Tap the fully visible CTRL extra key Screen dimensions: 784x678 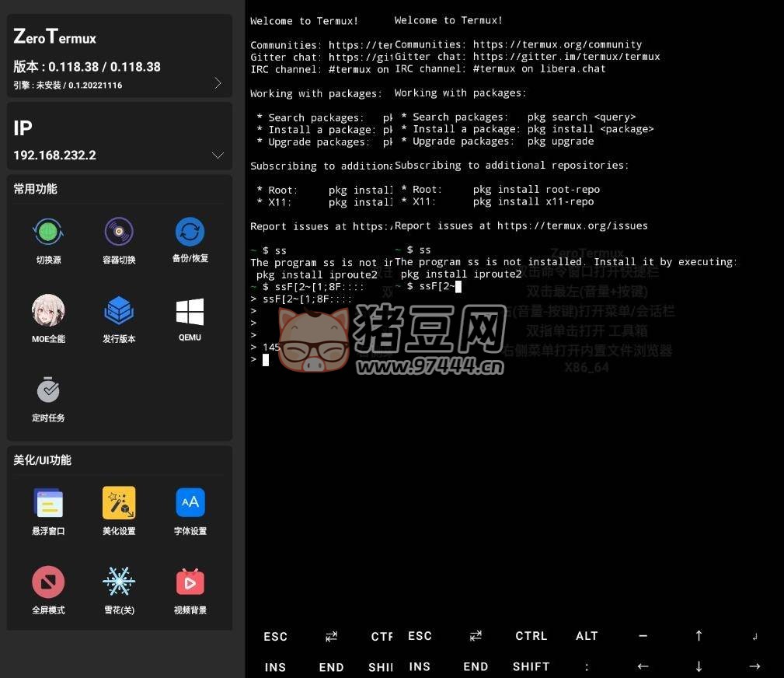(531, 636)
